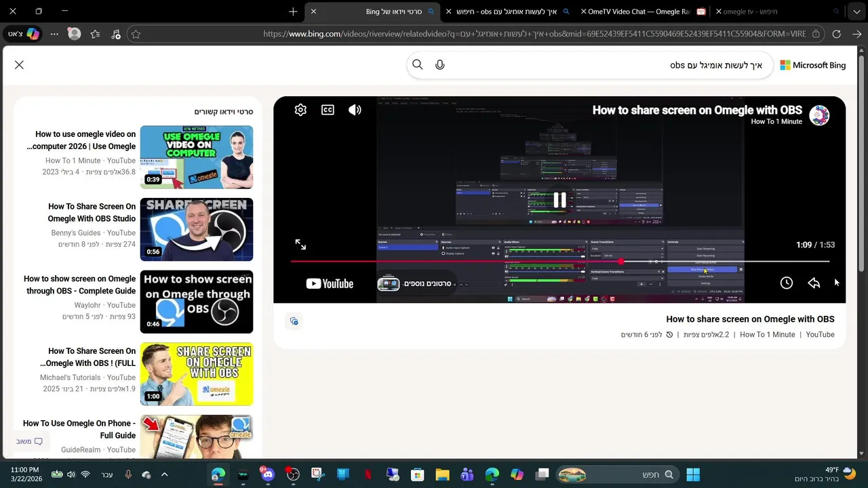Screen dimensions: 868x488
Task: Go forward with the arrow button
Action: [x=857, y=34]
